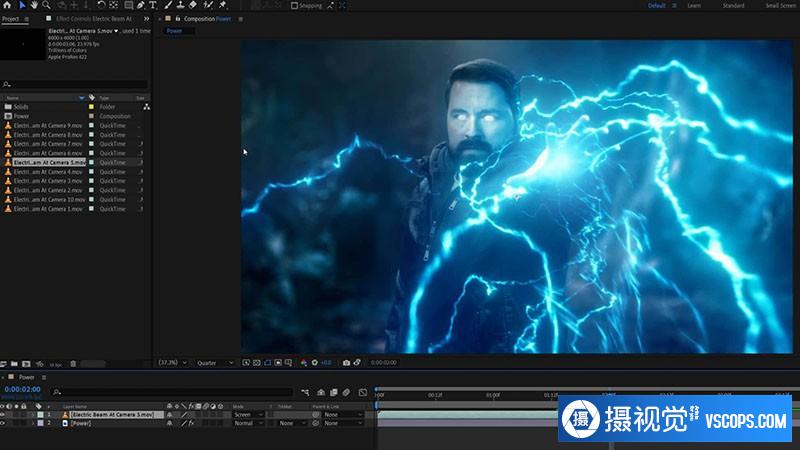Click the reset exposure icon below viewer
800x450 pixels.
click(315, 363)
